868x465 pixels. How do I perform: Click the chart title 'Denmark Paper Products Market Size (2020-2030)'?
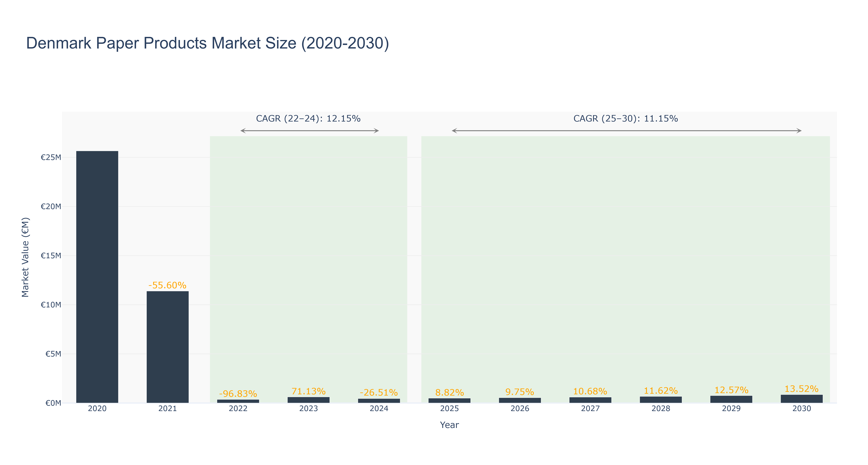click(x=208, y=43)
